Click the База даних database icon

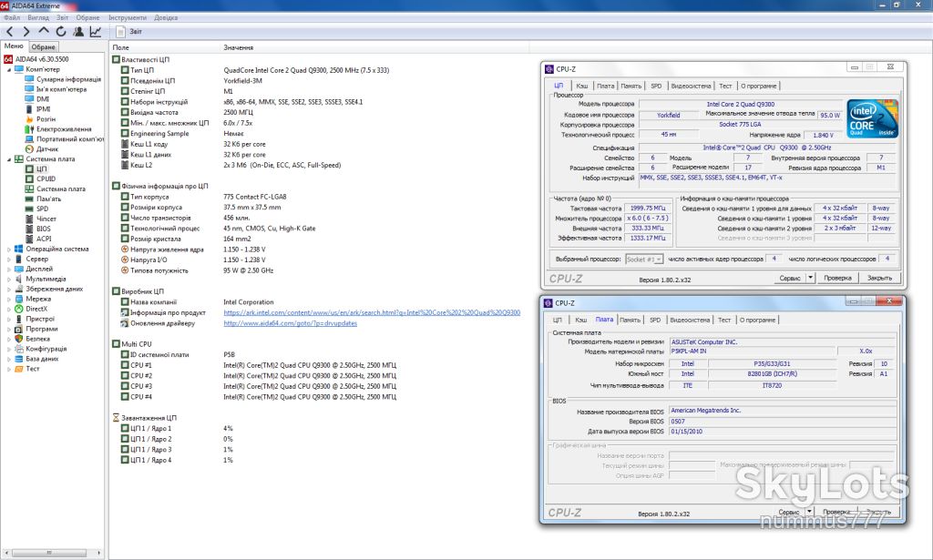pos(18,359)
